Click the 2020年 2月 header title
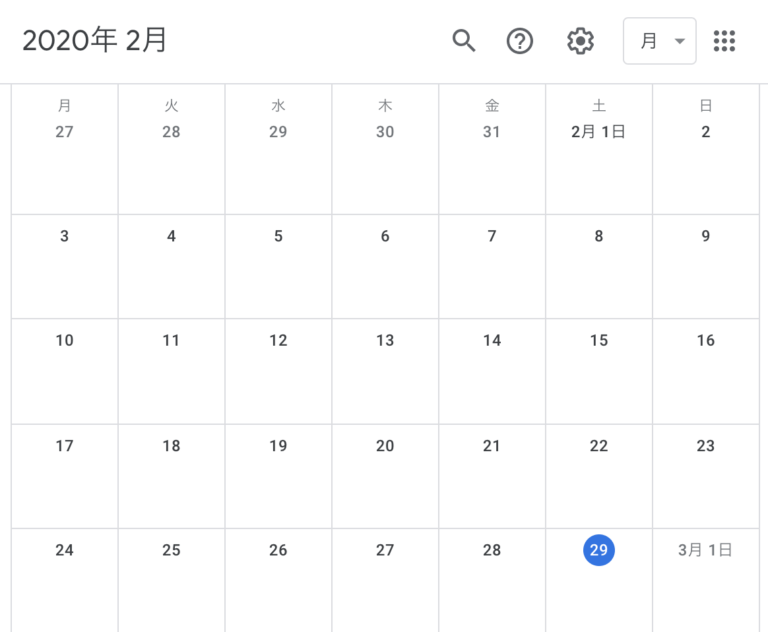This screenshot has width=768, height=632. (x=95, y=40)
